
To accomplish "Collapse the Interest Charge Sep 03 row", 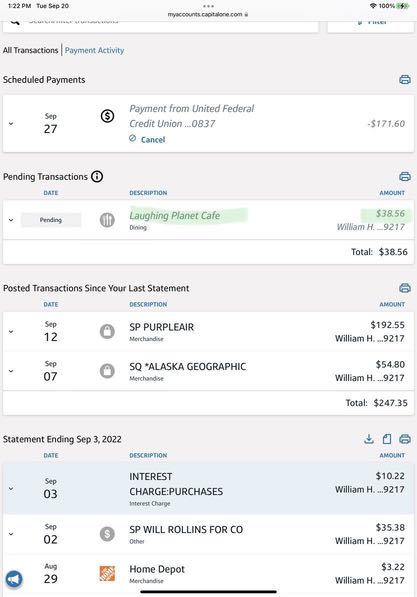I will 11,488.
